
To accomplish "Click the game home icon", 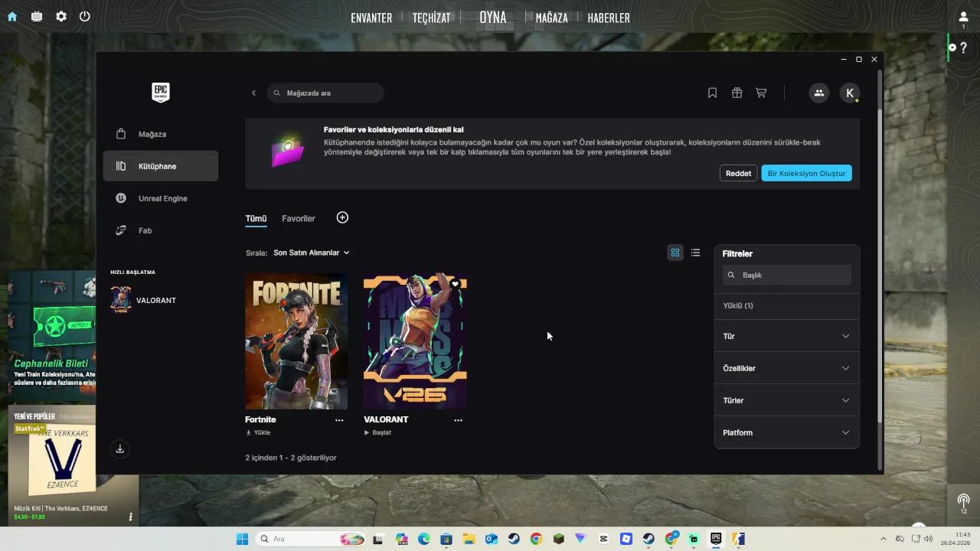I will point(12,16).
